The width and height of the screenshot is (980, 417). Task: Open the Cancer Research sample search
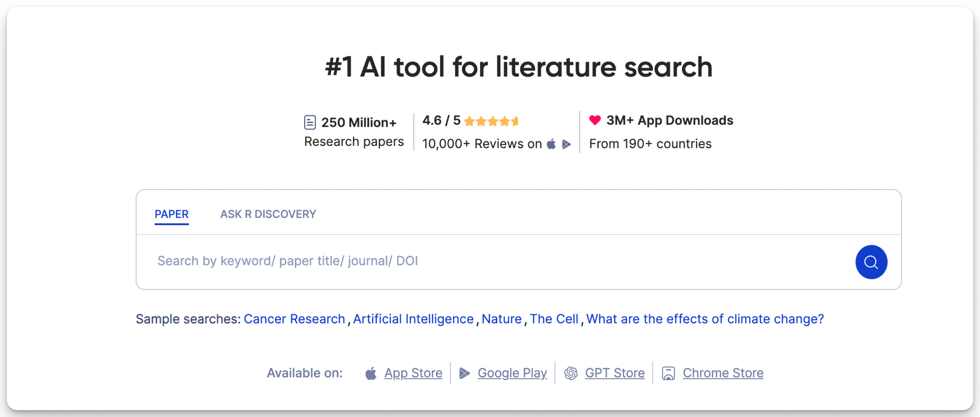pos(295,319)
